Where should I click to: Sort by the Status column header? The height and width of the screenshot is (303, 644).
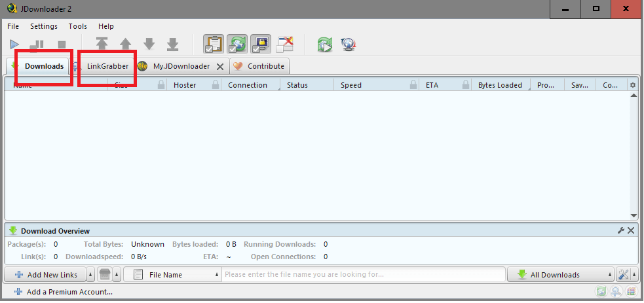[307, 85]
